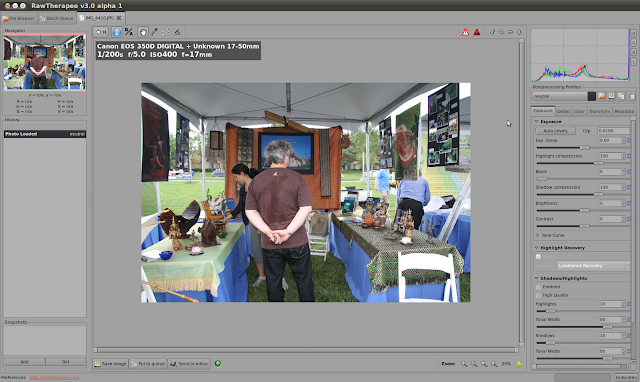Collapse the Highlight Recovery section
This screenshot has width=640, height=382.
pos(537,248)
